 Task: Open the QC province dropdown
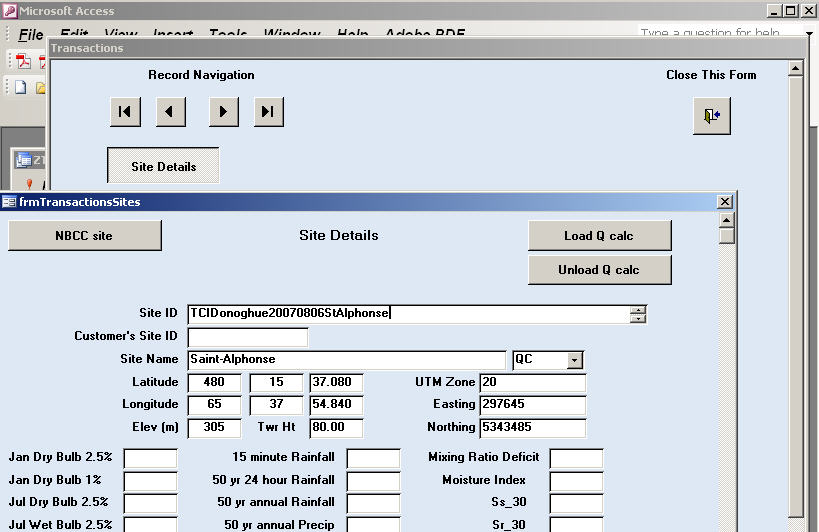pyautogui.click(x=574, y=360)
